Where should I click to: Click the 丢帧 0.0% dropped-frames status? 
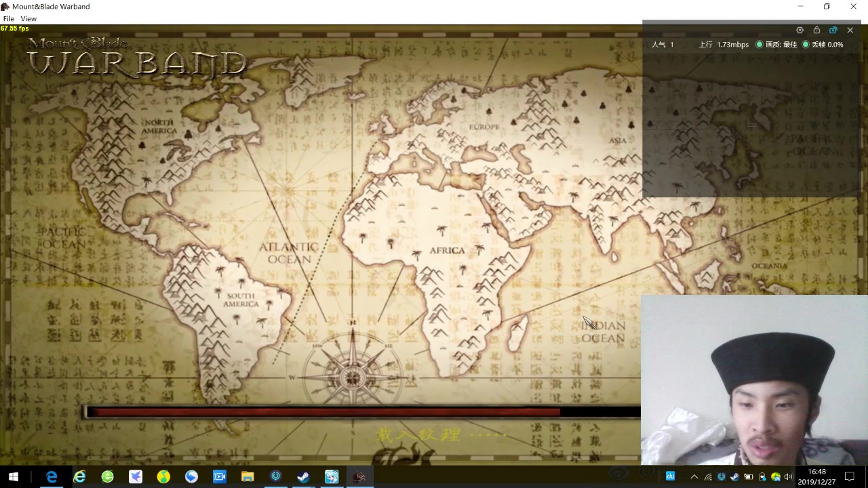tap(823, 45)
